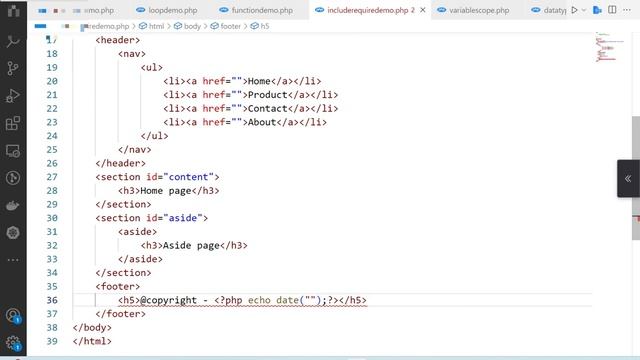Viewport: 640px width, 360px height.
Task: Click the section id="aside" line
Action: [x=152, y=218]
